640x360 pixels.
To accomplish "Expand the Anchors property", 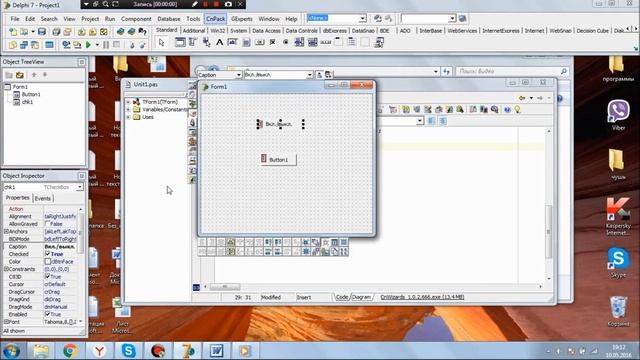I will pyautogui.click(x=6, y=231).
